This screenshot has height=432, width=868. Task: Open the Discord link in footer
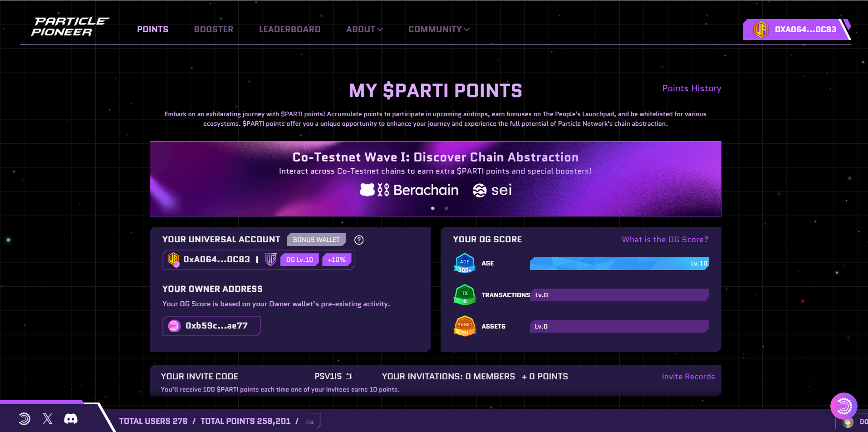point(71,418)
